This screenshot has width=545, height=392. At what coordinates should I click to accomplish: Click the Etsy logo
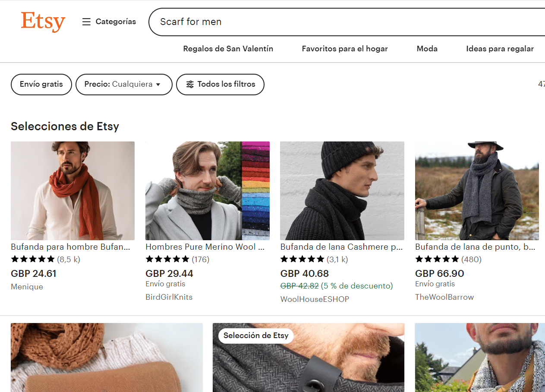[43, 22]
